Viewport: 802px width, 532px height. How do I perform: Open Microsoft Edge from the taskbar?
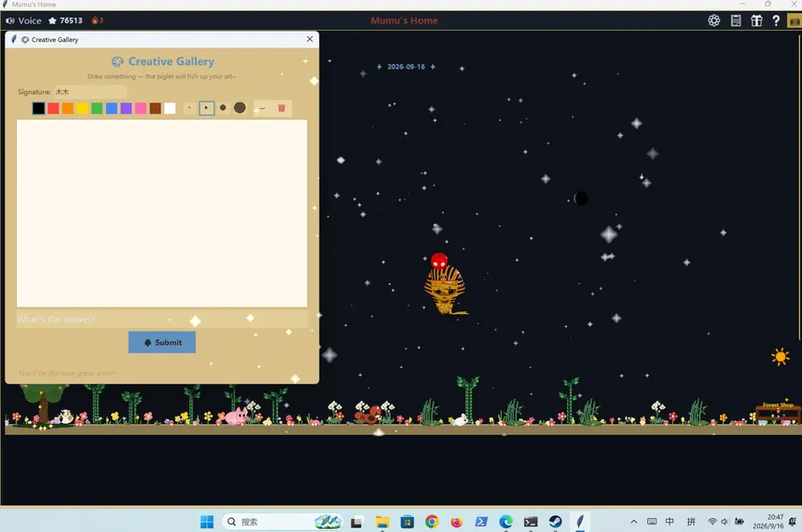(x=505, y=521)
